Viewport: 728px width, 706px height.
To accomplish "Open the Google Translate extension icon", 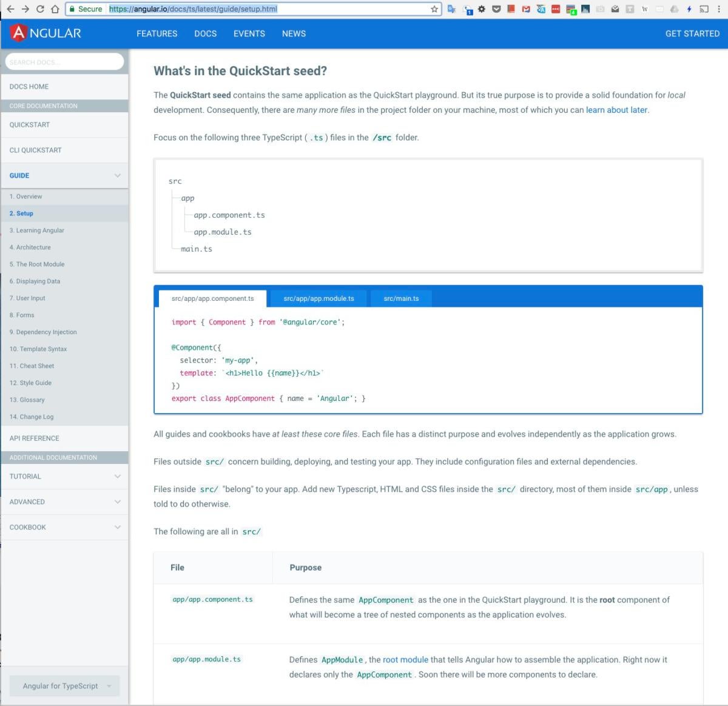I will point(451,9).
